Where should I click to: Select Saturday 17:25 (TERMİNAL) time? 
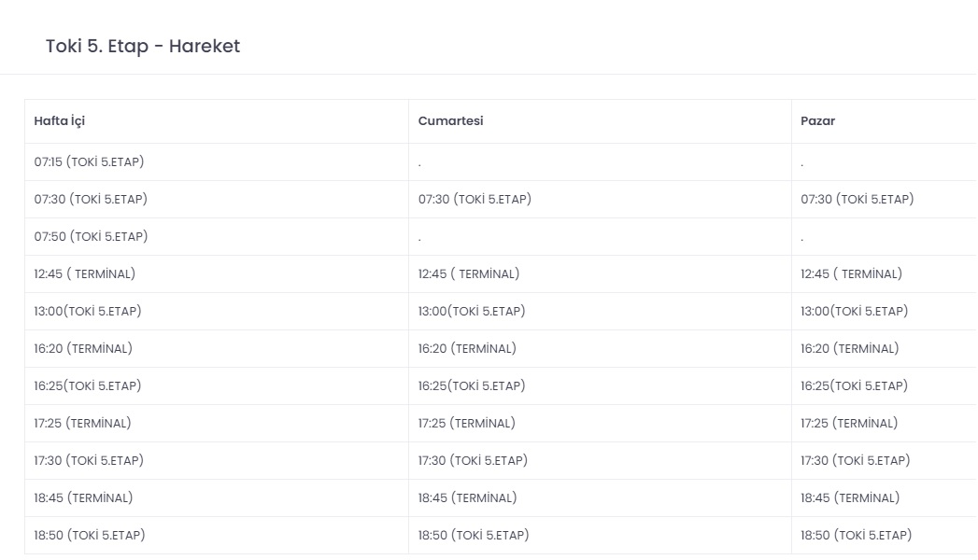[x=466, y=424]
